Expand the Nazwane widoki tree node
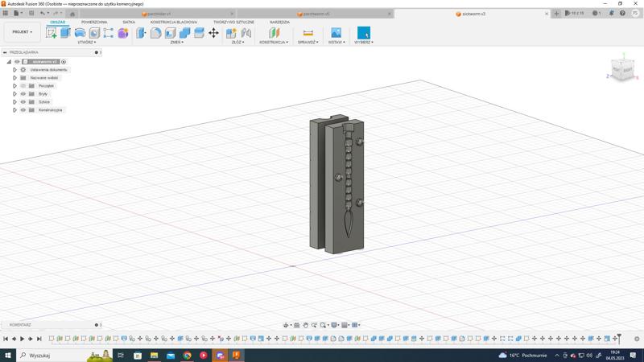This screenshot has height=362, width=644. [x=14, y=78]
